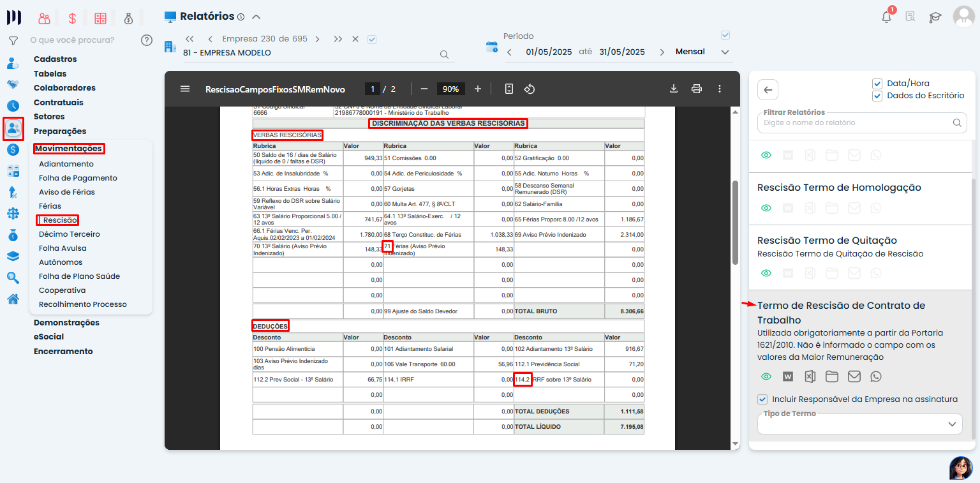Viewport: 980px width, 483px height.
Task: Open the notifications bell
Action: click(886, 17)
